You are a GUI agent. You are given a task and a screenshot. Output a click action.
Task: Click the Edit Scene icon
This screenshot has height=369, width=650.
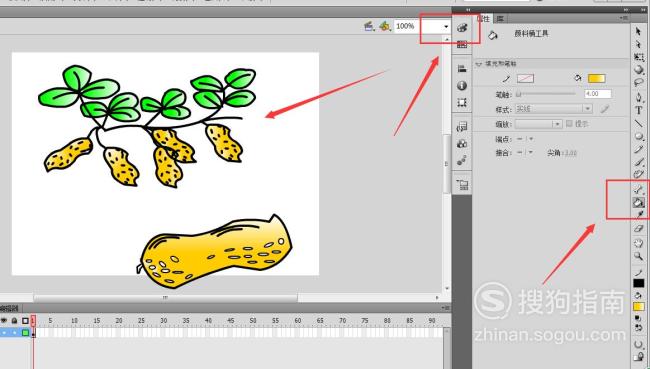pyautogui.click(x=369, y=26)
